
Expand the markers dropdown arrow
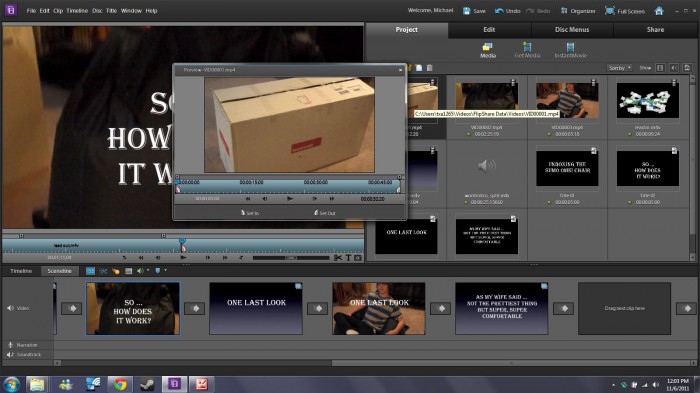click(166, 270)
